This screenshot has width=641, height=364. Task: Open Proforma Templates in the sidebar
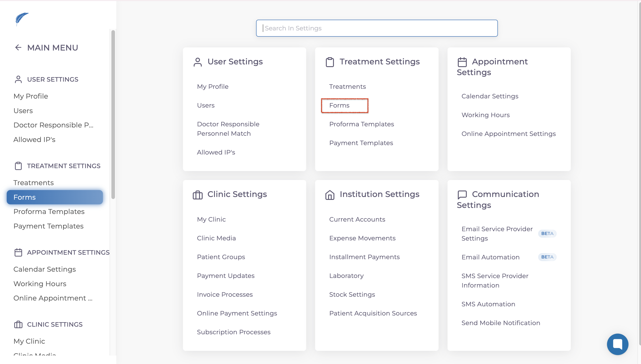[x=49, y=212]
